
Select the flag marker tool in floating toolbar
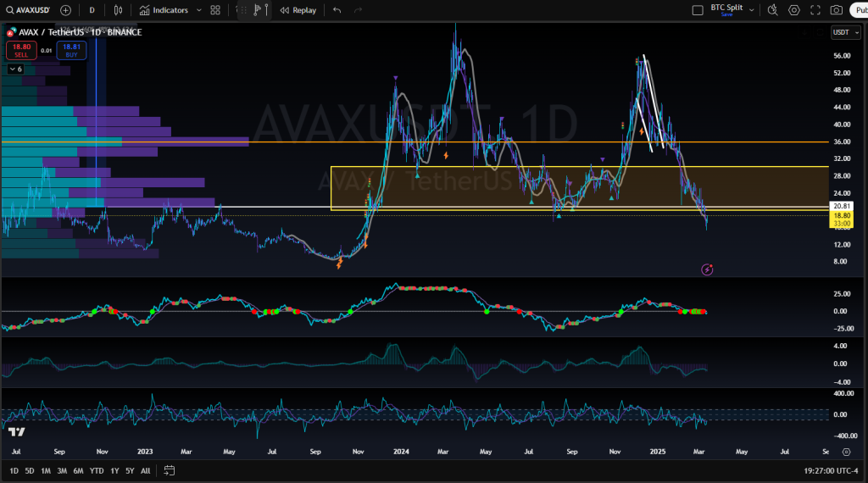(x=257, y=10)
